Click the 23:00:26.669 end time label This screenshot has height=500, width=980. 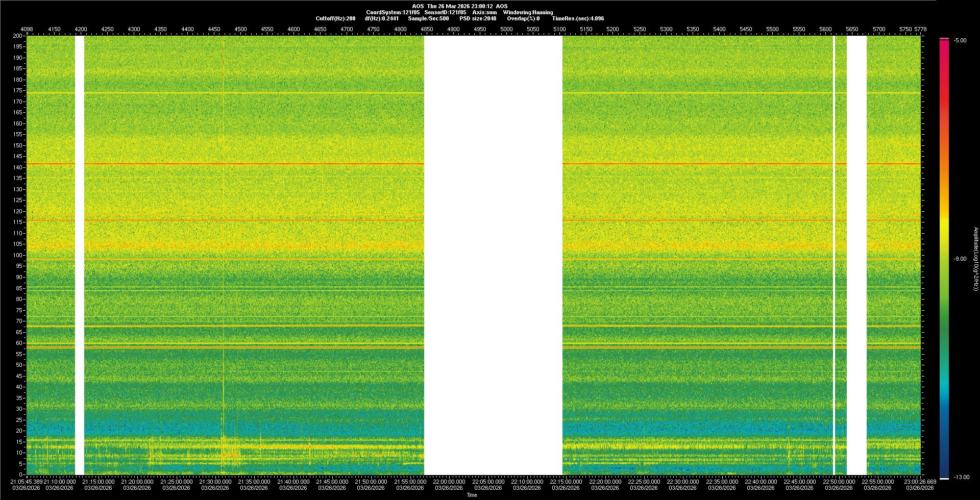(920, 481)
